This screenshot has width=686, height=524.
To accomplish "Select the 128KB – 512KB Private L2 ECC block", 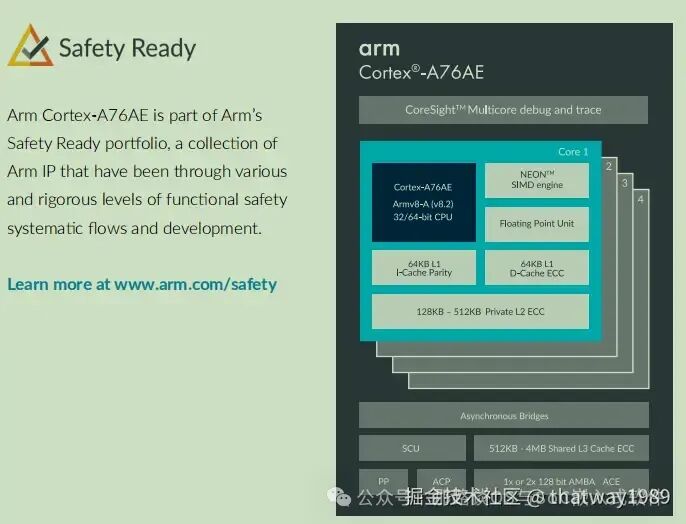I will click(x=480, y=311).
